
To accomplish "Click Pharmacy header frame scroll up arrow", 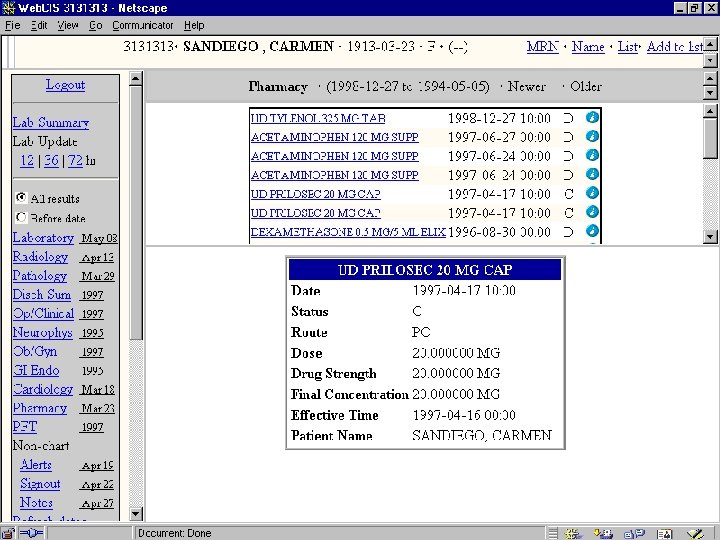I will click(710, 78).
